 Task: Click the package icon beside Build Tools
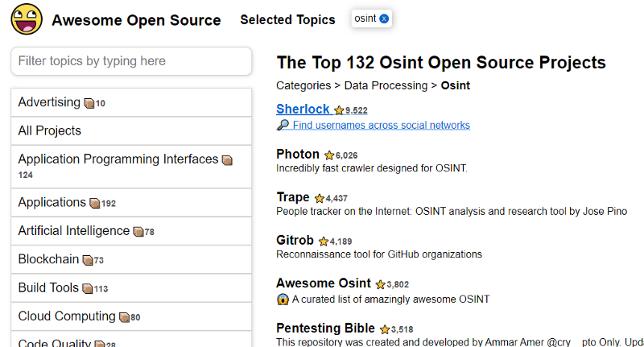(88, 289)
